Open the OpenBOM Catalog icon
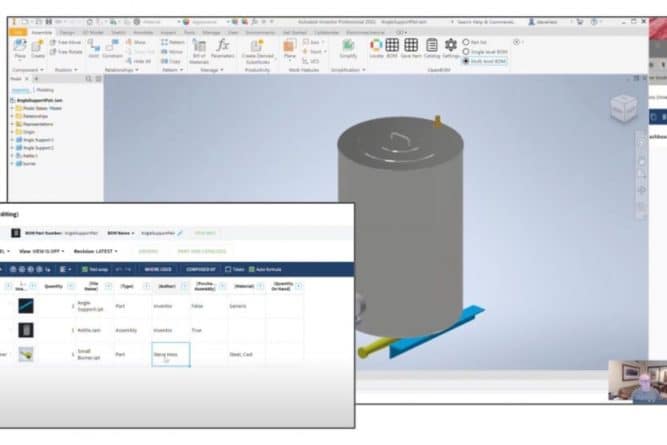This screenshot has height=445, width=667. tap(431, 45)
